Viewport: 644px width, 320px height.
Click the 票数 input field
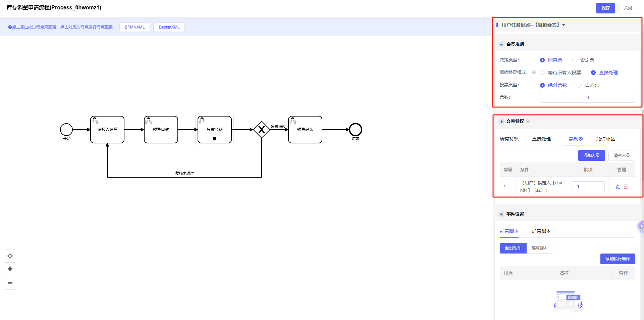click(587, 97)
